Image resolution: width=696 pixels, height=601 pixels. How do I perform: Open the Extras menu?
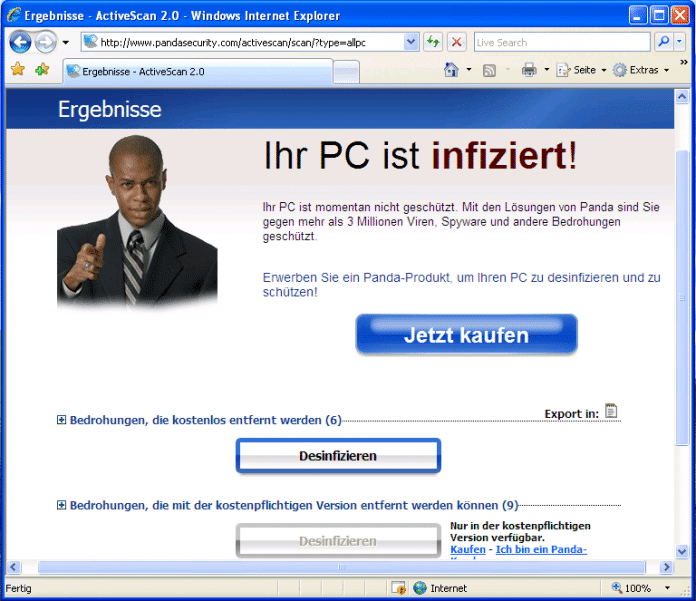643,70
